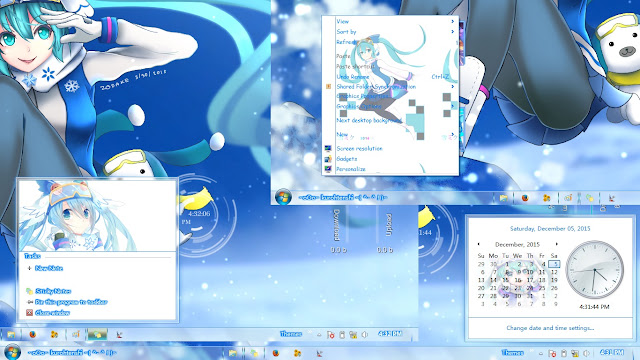640x360 pixels.
Task: Click Sticky Notes icon on taskbar under context menu
Action: (590, 198)
